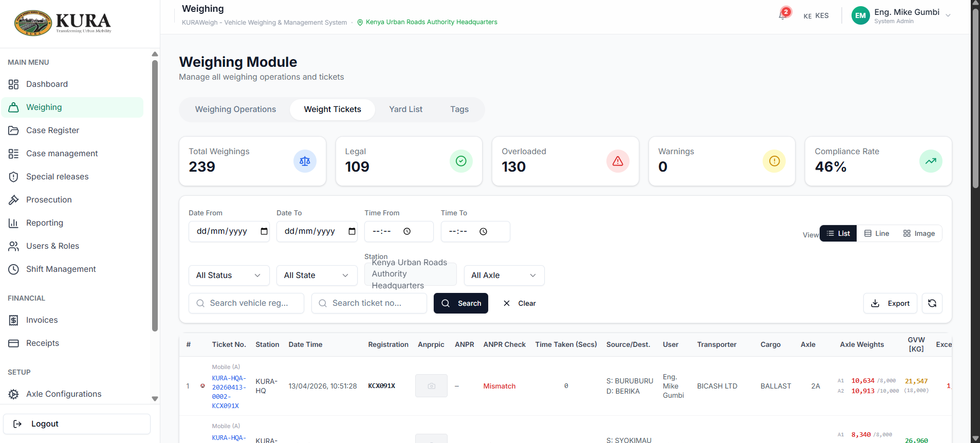Click the sidebar scrollbar up arrow

(x=155, y=54)
